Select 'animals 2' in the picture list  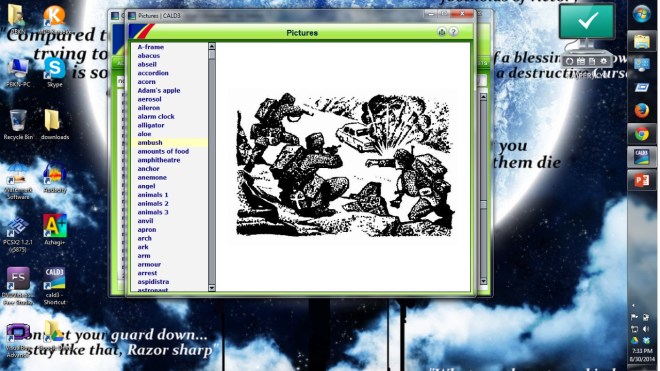[x=153, y=203]
